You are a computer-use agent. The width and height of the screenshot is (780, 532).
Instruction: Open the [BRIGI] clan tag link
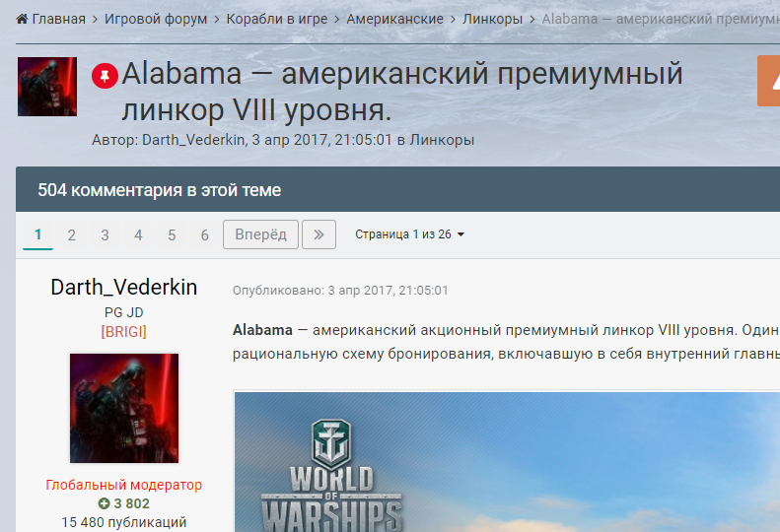(x=123, y=332)
